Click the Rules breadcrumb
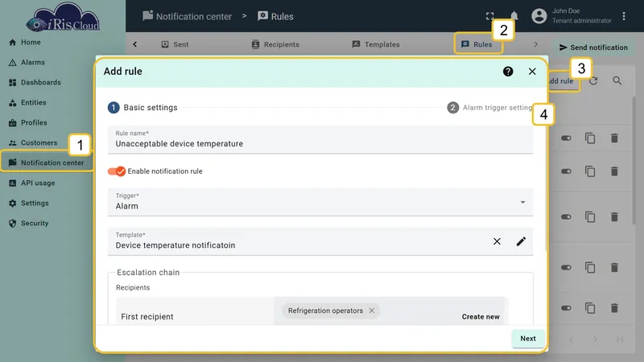The image size is (644, 362). point(275,16)
